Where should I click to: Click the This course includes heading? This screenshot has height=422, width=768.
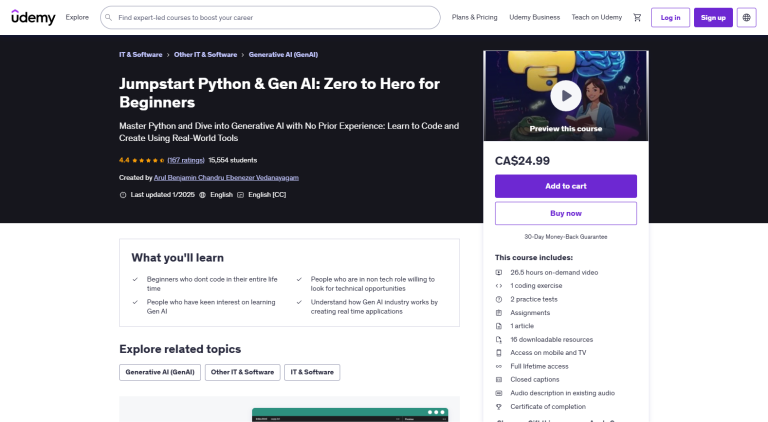(533, 258)
